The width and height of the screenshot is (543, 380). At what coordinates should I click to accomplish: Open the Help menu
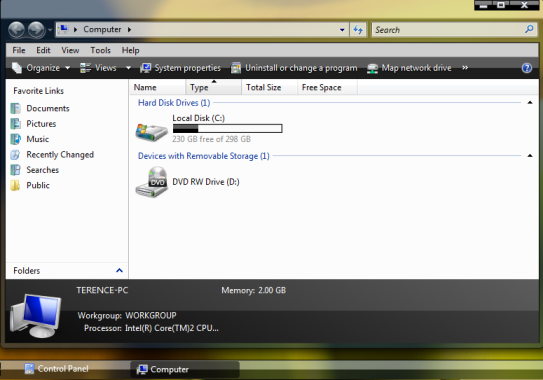(130, 50)
